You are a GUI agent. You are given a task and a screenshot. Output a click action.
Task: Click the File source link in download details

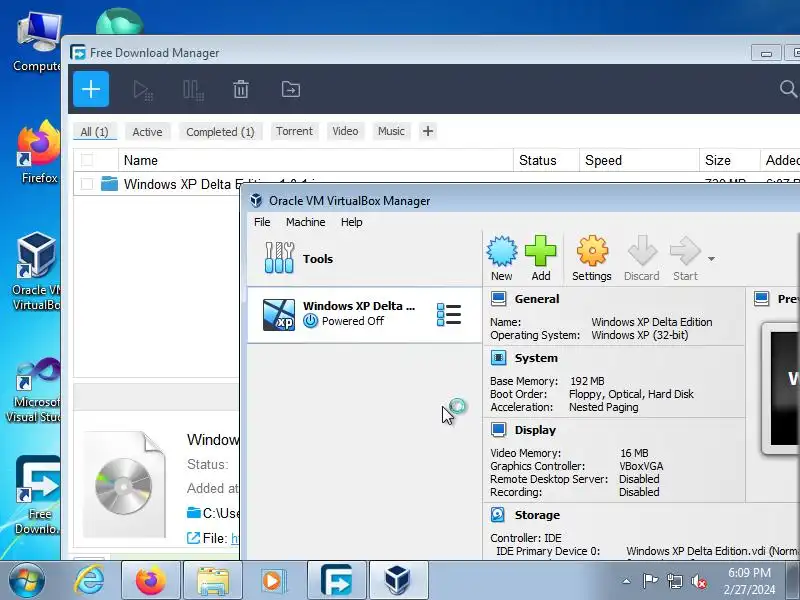pyautogui.click(x=235, y=538)
